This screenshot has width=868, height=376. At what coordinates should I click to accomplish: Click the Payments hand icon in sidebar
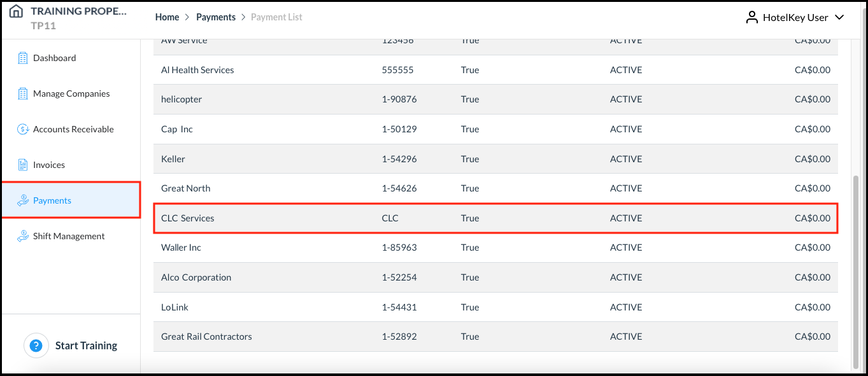click(21, 200)
